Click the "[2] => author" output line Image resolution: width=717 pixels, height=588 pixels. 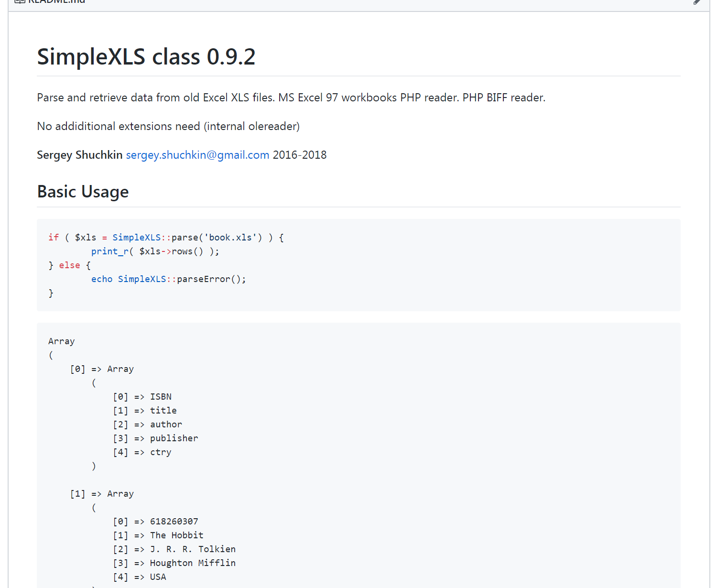click(148, 425)
